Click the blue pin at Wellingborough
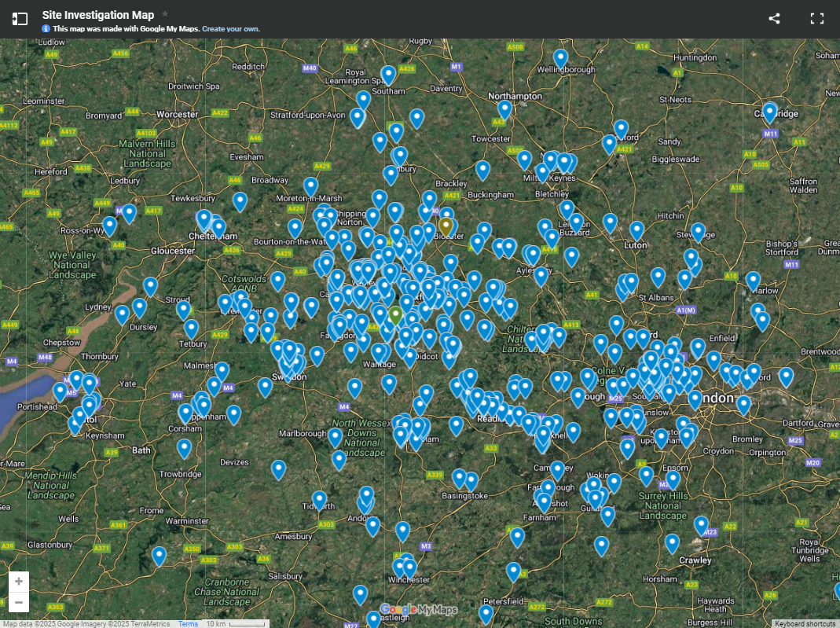 click(560, 57)
